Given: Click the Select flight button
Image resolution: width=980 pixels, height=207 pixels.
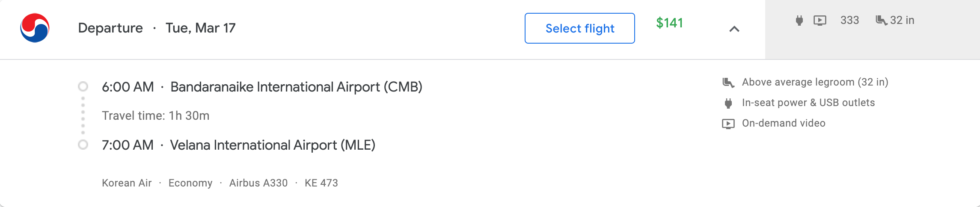Looking at the screenshot, I should 579,28.
